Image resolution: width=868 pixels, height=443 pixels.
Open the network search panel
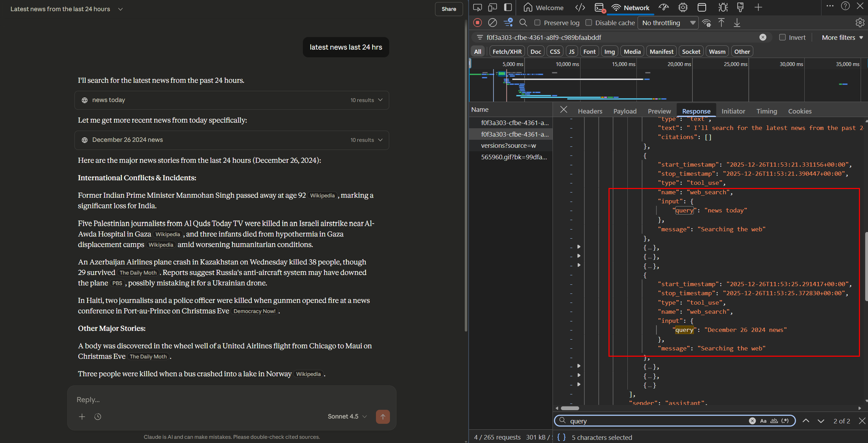pos(523,22)
